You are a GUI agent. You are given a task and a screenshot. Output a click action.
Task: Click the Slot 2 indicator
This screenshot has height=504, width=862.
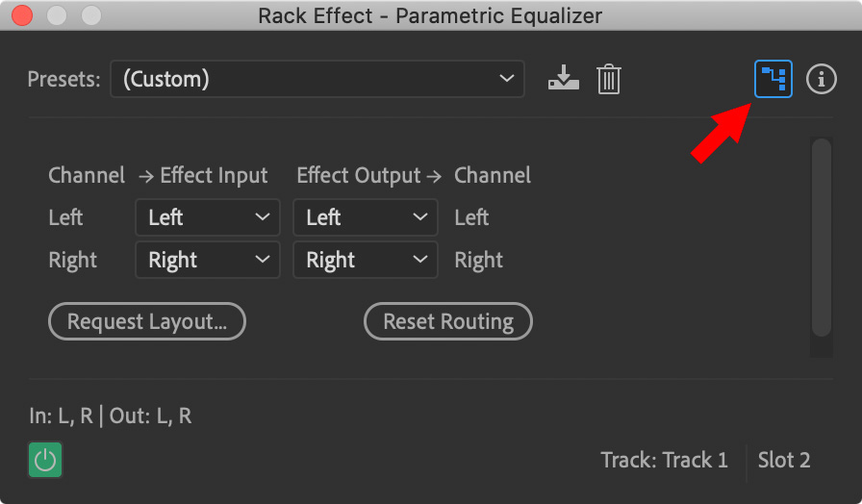784,460
